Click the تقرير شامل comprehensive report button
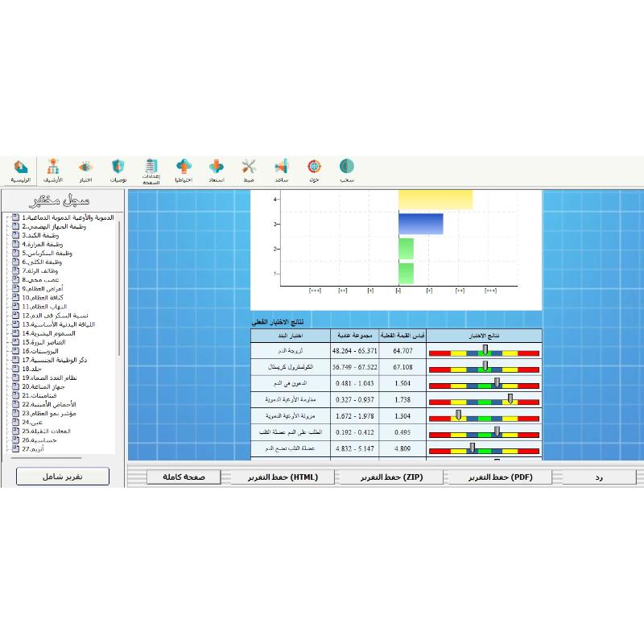Image resolution: width=644 pixels, height=644 pixels. (x=63, y=477)
